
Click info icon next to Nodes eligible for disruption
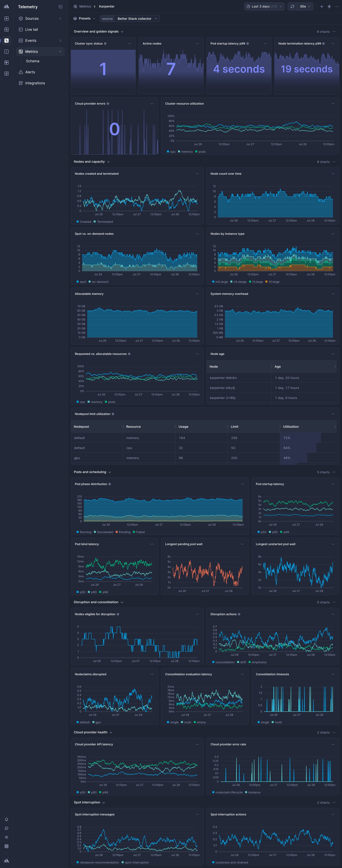(118, 614)
